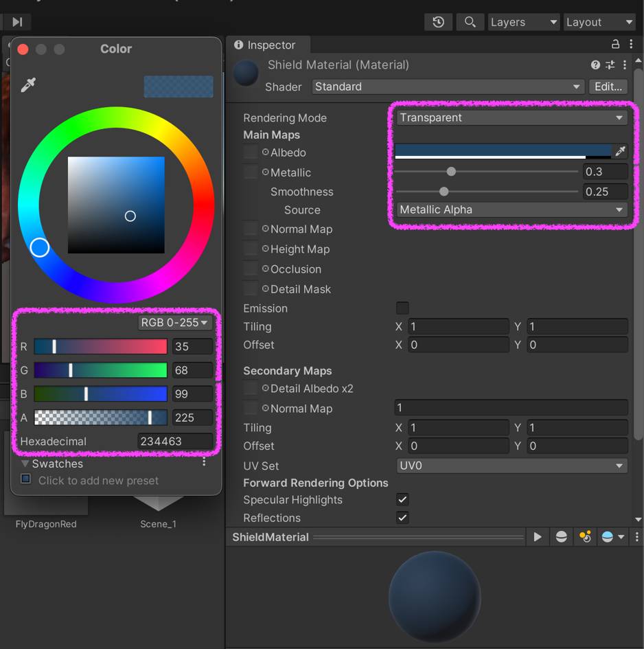Click the Albedo color eyedropper icon

pyautogui.click(x=620, y=152)
